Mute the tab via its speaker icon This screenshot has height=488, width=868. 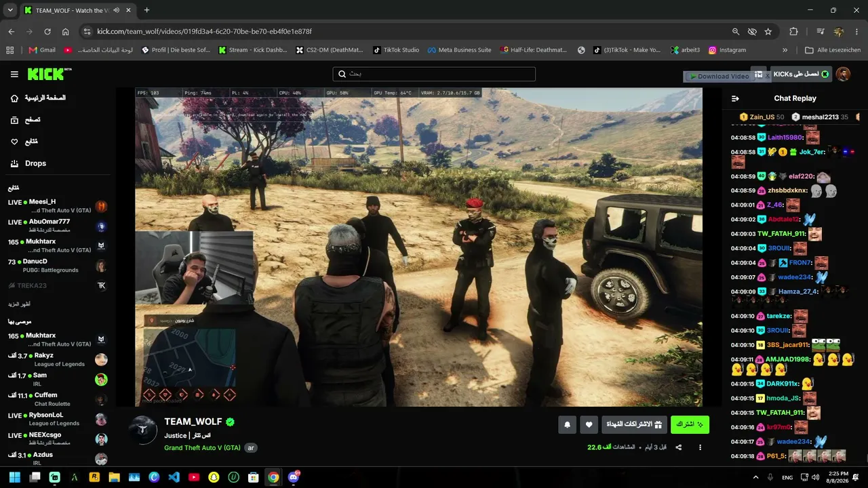coord(116,10)
